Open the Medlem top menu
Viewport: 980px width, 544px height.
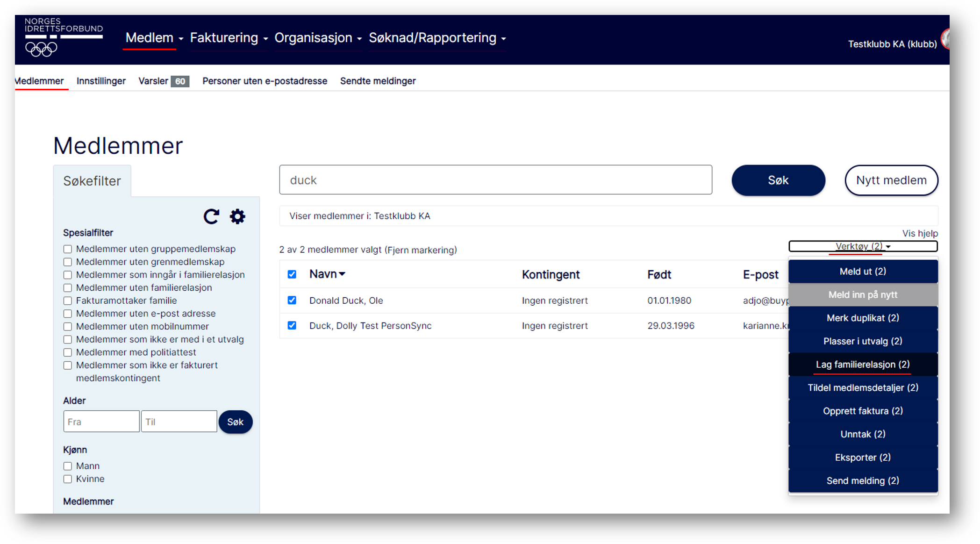(154, 38)
